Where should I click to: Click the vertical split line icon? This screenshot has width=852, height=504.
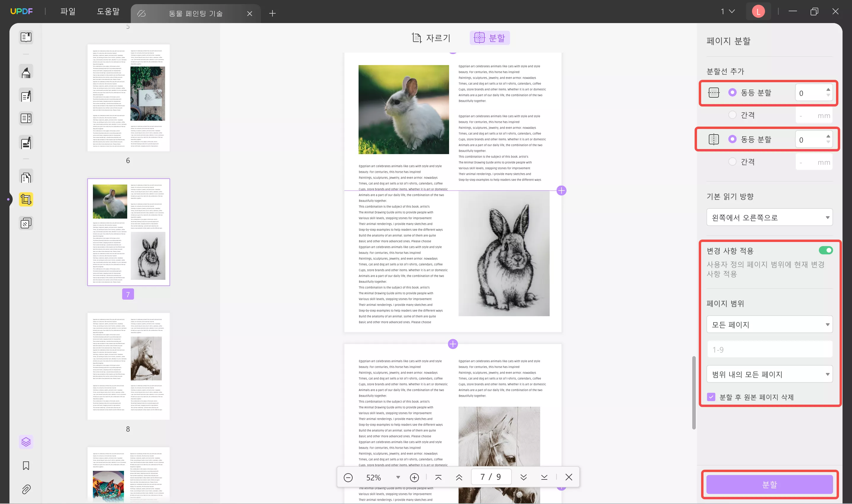pos(714,139)
